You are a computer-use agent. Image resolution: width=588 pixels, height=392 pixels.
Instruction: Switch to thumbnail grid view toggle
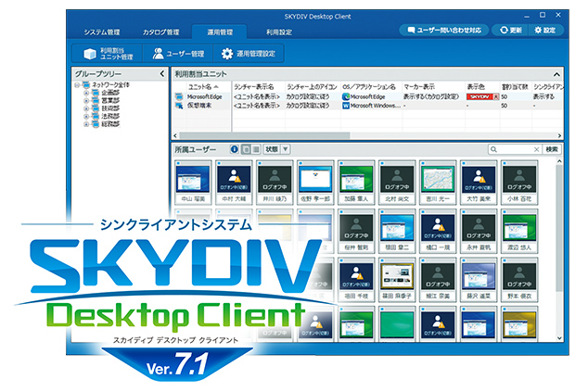(x=247, y=149)
